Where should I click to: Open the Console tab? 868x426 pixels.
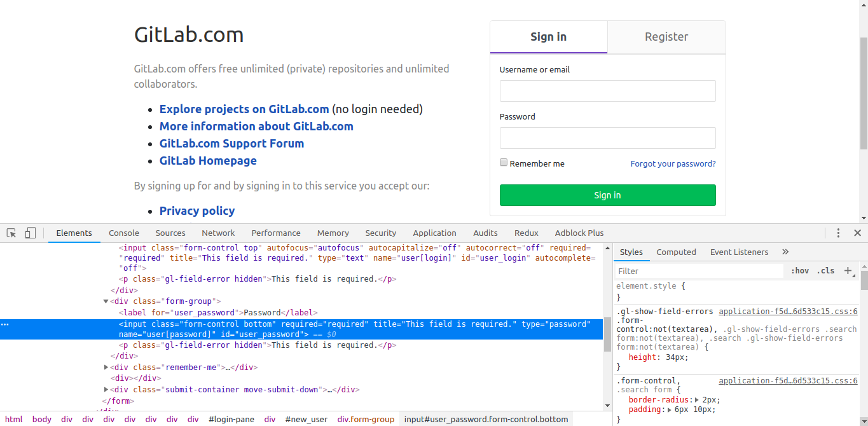[x=124, y=233]
